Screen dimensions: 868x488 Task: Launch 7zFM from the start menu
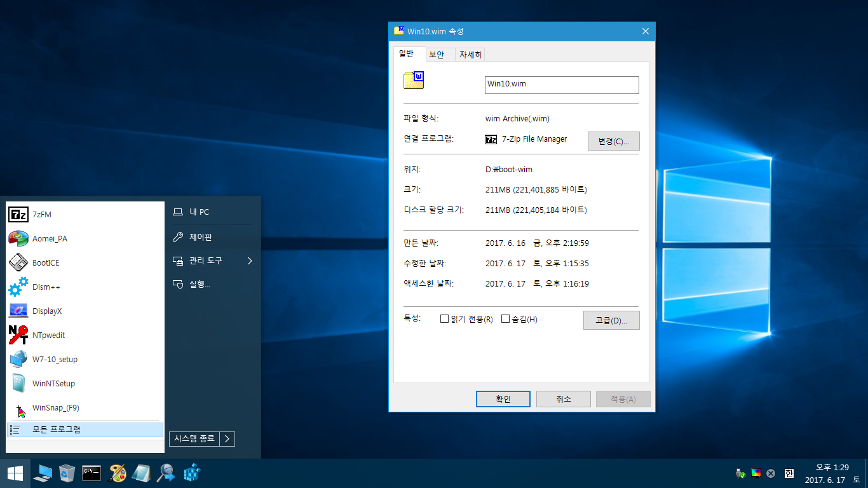pyautogui.click(x=85, y=214)
